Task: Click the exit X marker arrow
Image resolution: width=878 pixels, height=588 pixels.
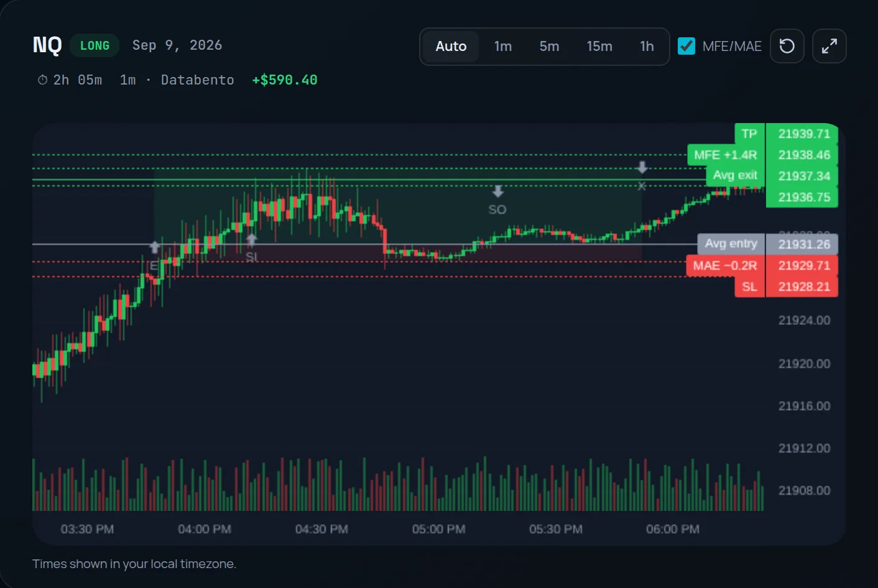Action: click(642, 168)
